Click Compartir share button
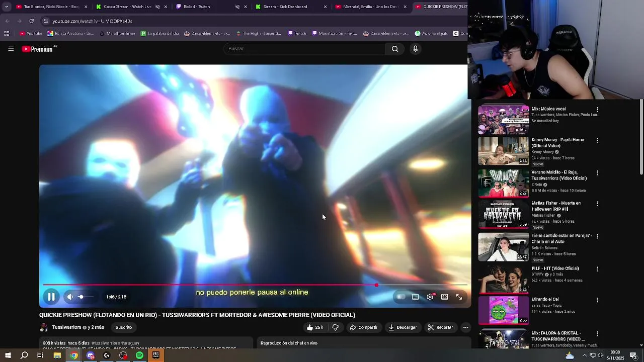Screen dimensions: 644x362 pyautogui.click(x=364, y=327)
